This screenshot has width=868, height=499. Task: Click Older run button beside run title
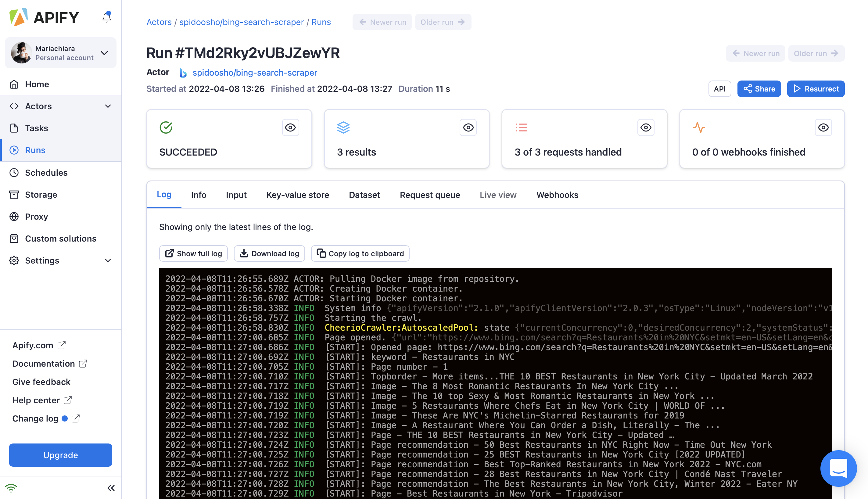coord(816,53)
